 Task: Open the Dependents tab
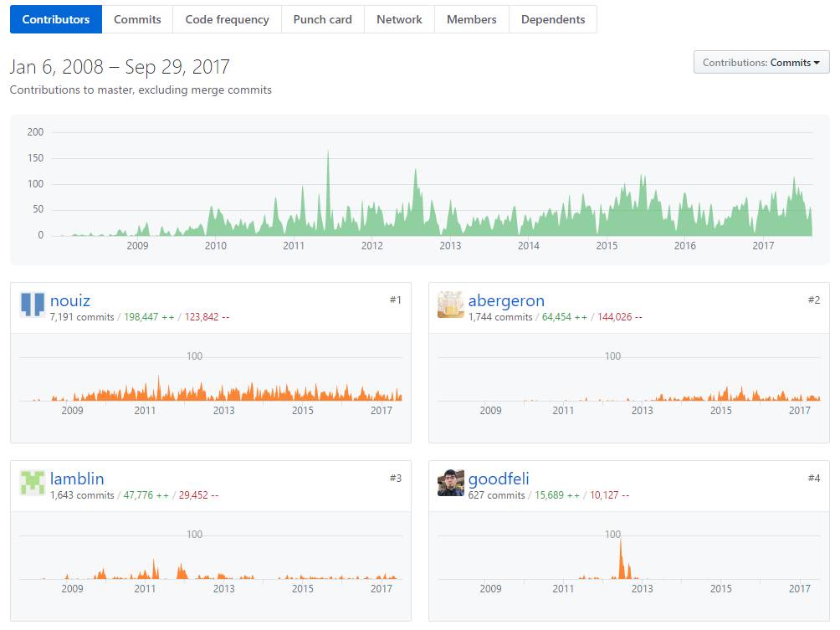[x=553, y=19]
